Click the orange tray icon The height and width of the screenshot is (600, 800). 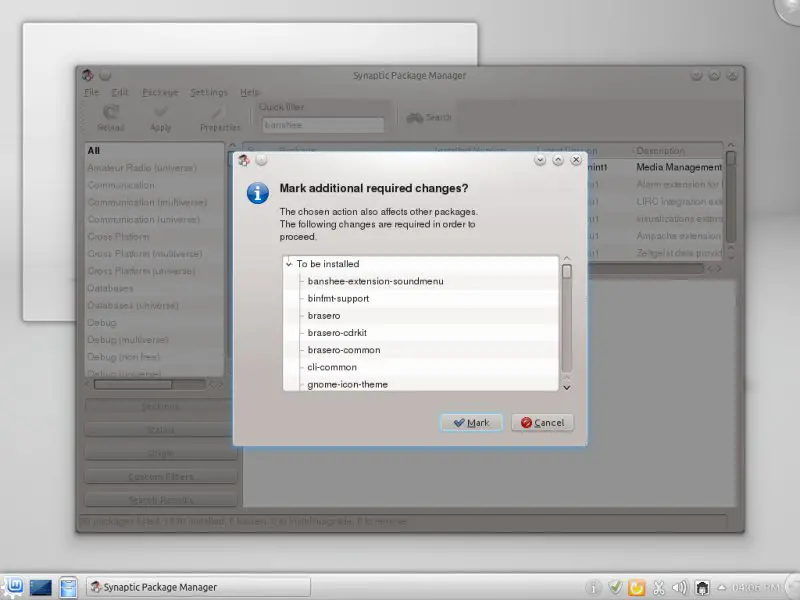(x=636, y=588)
